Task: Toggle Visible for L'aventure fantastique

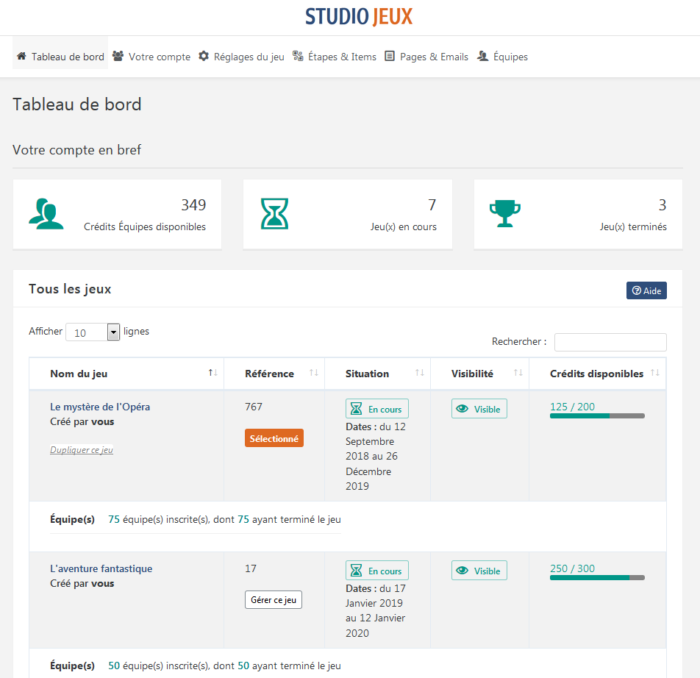Action: pyautogui.click(x=479, y=571)
